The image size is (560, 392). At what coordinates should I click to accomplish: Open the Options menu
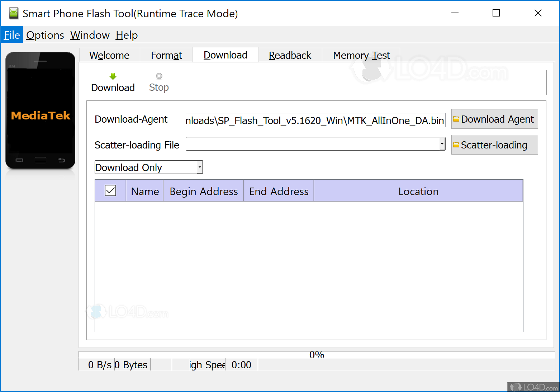tap(45, 35)
